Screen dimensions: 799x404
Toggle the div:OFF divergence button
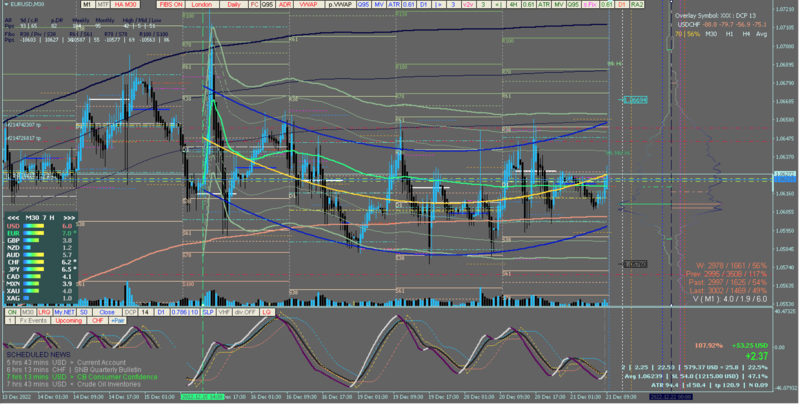245,312
